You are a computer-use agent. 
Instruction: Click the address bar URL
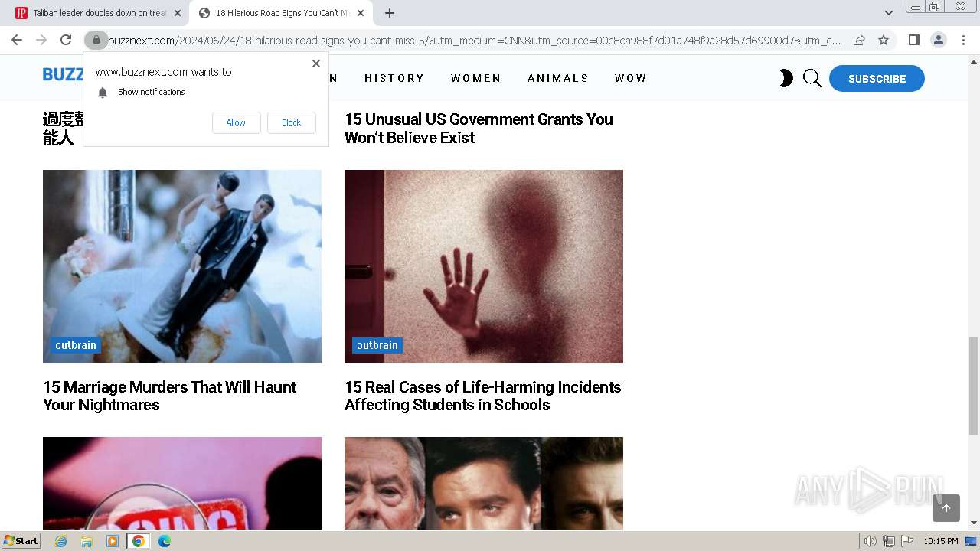pyautogui.click(x=474, y=40)
